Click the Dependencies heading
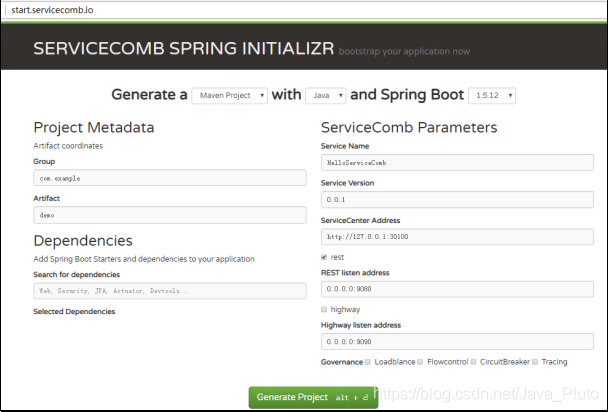Image resolution: width=608 pixels, height=412 pixels. pyautogui.click(x=83, y=241)
